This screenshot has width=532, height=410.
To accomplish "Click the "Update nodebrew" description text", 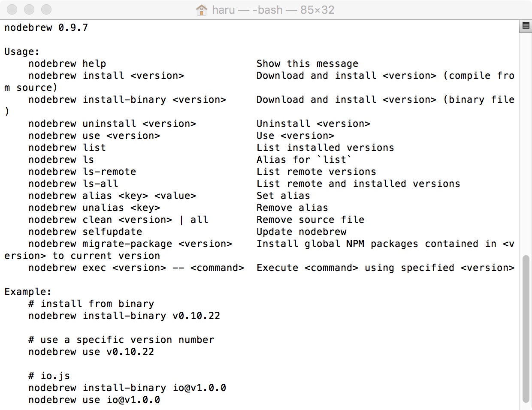I will [x=301, y=232].
